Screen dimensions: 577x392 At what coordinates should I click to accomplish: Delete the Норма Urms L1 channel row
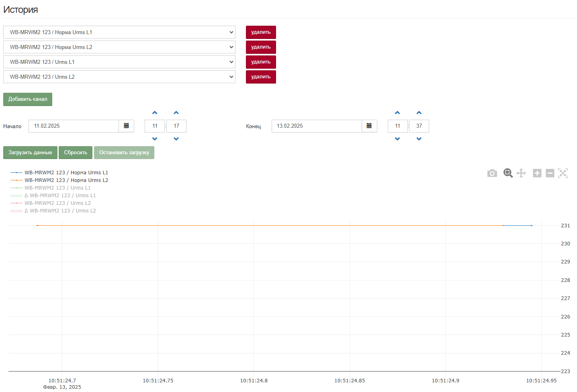[x=261, y=32]
